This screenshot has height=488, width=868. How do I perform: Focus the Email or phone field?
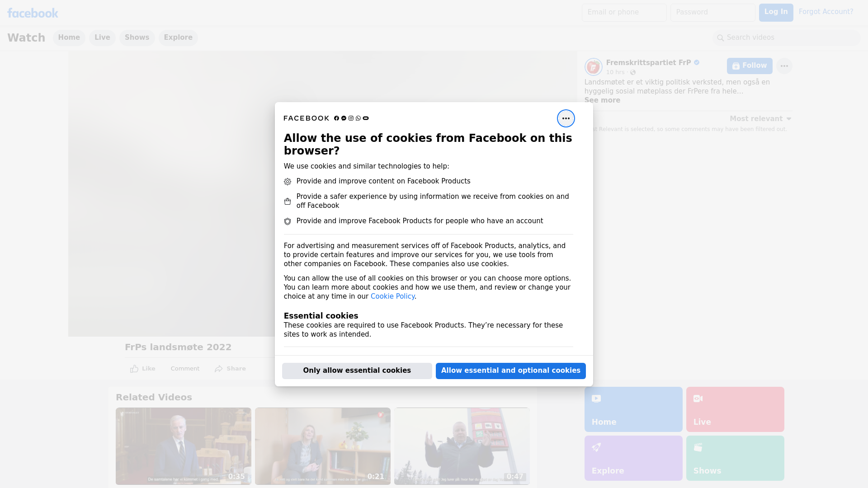pyautogui.click(x=624, y=13)
